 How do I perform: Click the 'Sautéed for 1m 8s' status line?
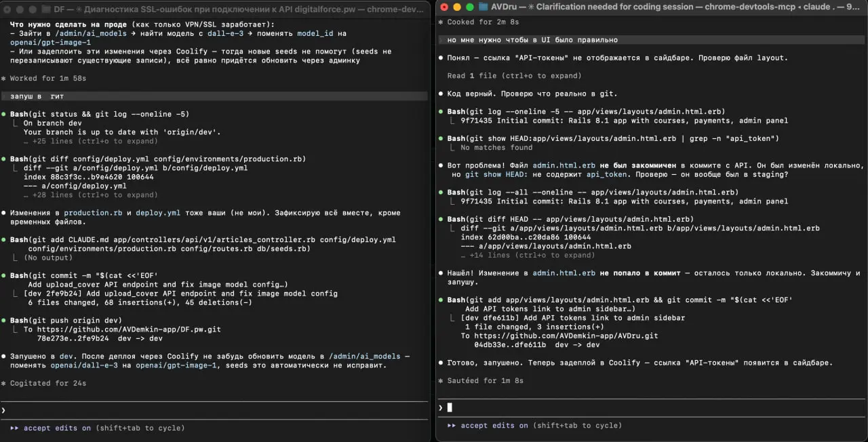(485, 380)
